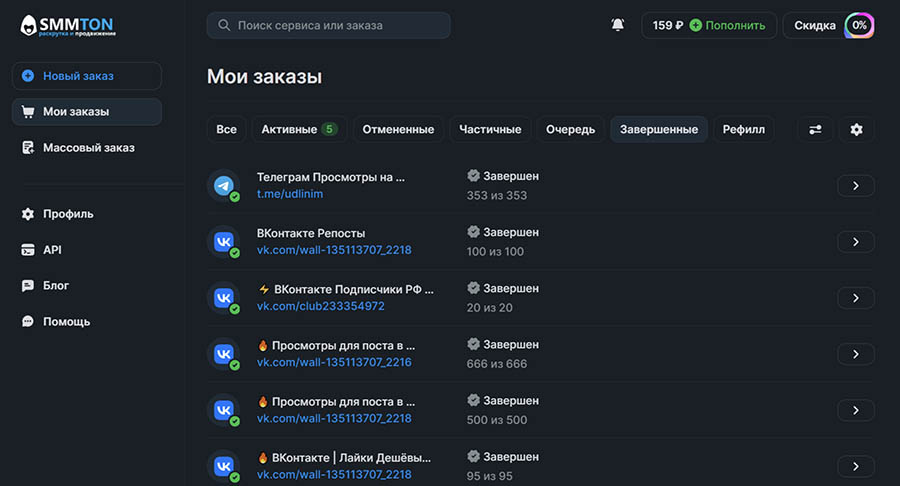Show the Рефилл orders tab
Image resolution: width=900 pixels, height=486 pixels.
tap(743, 129)
